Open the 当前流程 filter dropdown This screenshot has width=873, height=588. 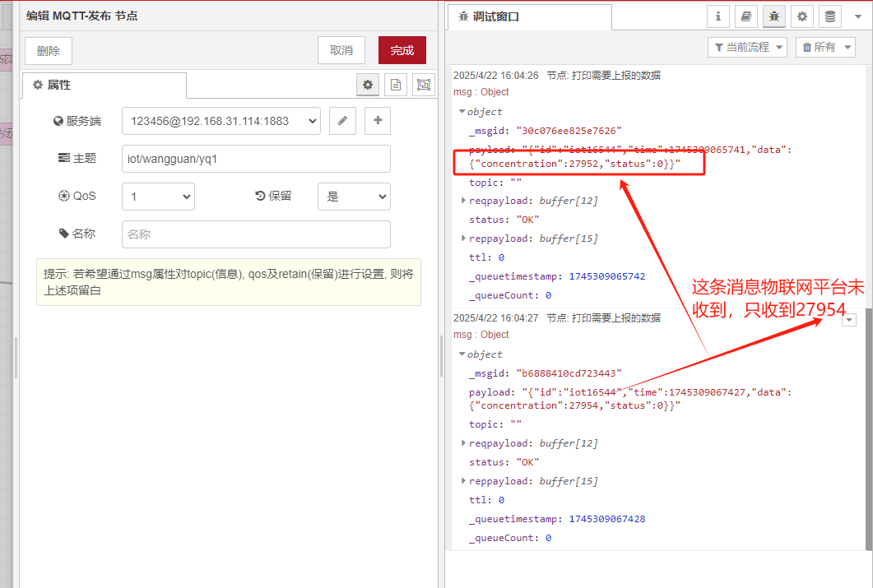(x=748, y=47)
